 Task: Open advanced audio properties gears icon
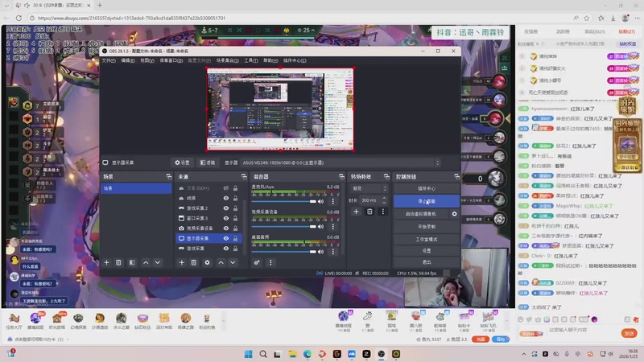(257, 263)
